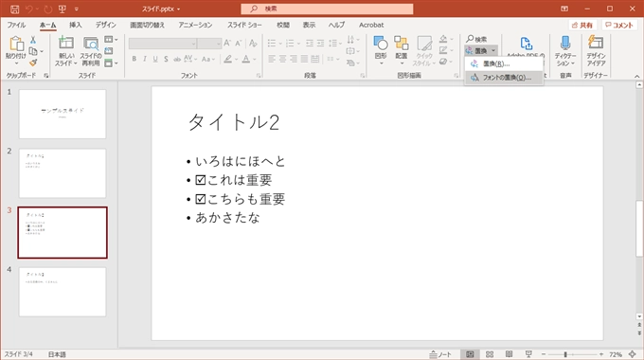
Task: Click fit slide to window icon
Action: coord(633,354)
